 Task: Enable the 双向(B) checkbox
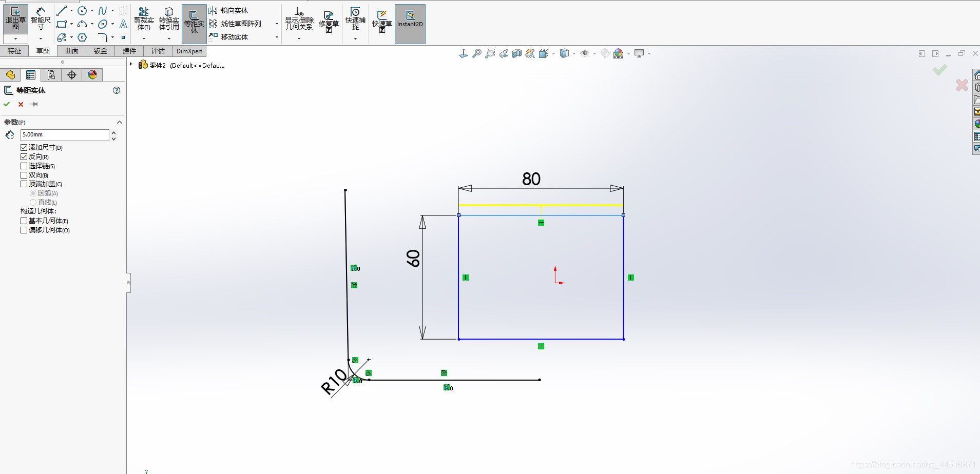[x=24, y=175]
